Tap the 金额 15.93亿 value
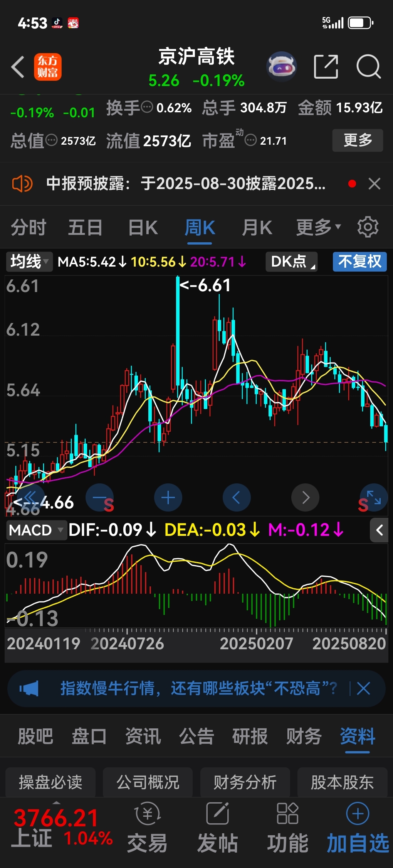The image size is (393, 868). (x=340, y=107)
